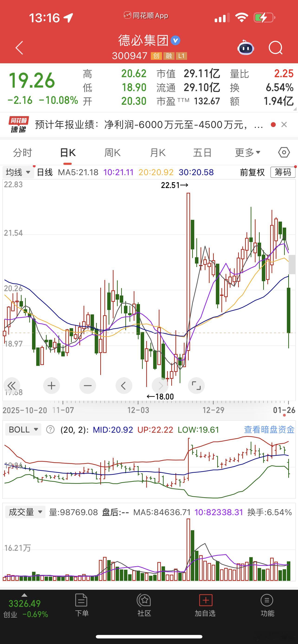The height and width of the screenshot is (644, 298).
Task: Select the 12-29 date marker
Action: (213, 410)
